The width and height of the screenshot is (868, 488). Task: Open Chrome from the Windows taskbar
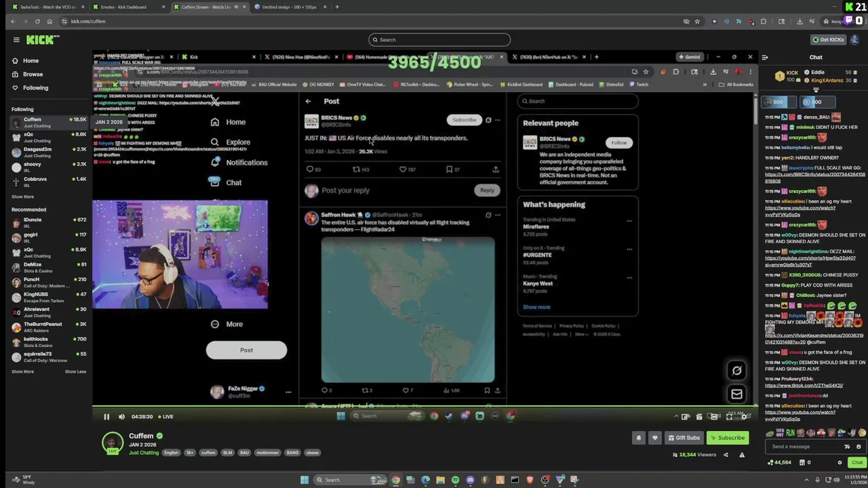(395, 480)
